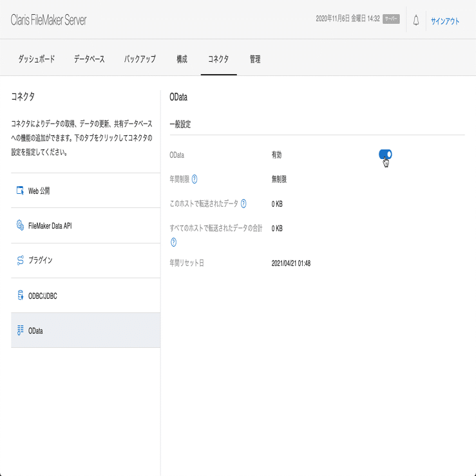Click the Claris FileMaker Server title
This screenshot has height=476, width=476.
tap(48, 20)
